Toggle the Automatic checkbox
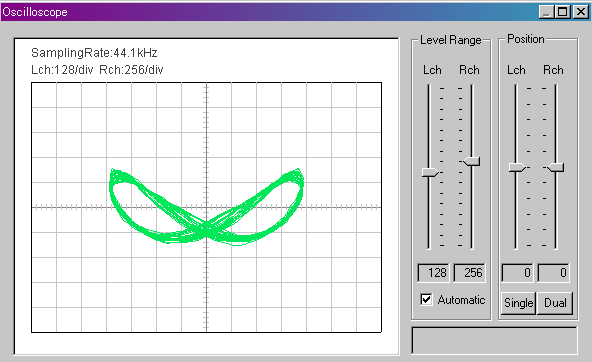Image resolution: width=592 pixels, height=362 pixels. pyautogui.click(x=426, y=300)
